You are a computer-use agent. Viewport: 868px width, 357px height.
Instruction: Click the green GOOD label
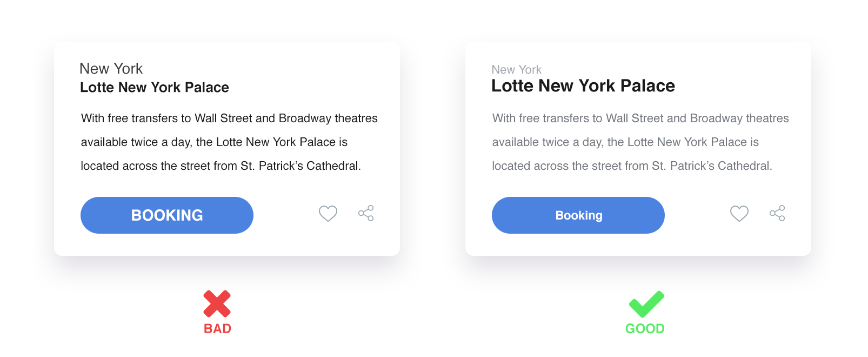tap(645, 329)
